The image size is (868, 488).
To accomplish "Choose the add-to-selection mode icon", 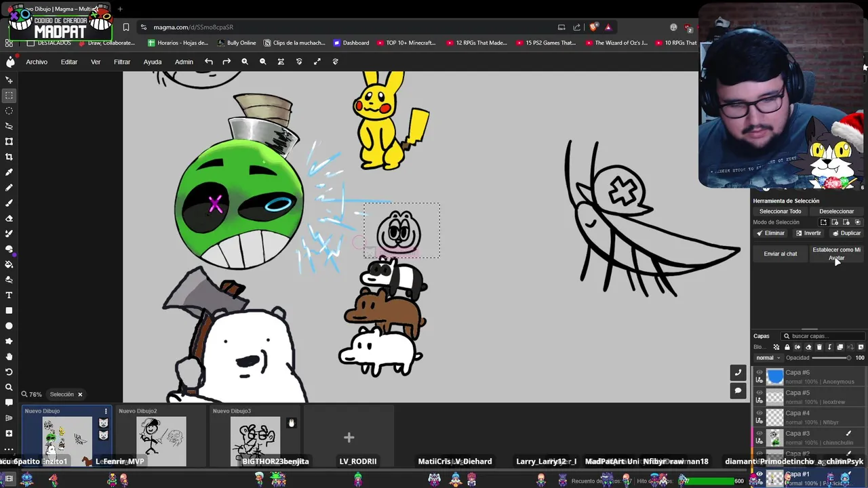I will [x=835, y=222].
